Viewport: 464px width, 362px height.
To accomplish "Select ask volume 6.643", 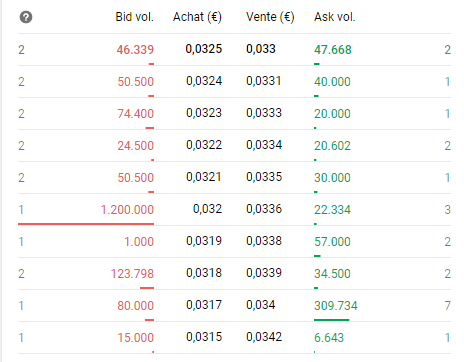I will [x=329, y=338].
